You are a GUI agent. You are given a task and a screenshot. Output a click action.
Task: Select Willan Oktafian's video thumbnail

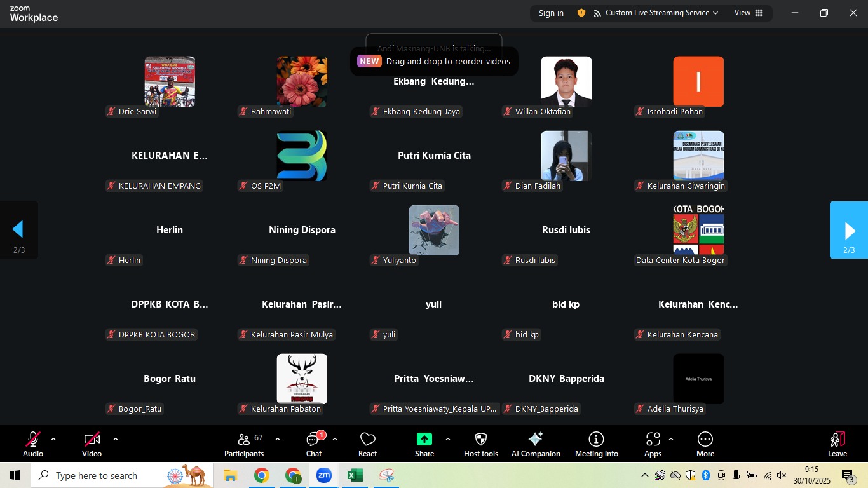[566, 81]
